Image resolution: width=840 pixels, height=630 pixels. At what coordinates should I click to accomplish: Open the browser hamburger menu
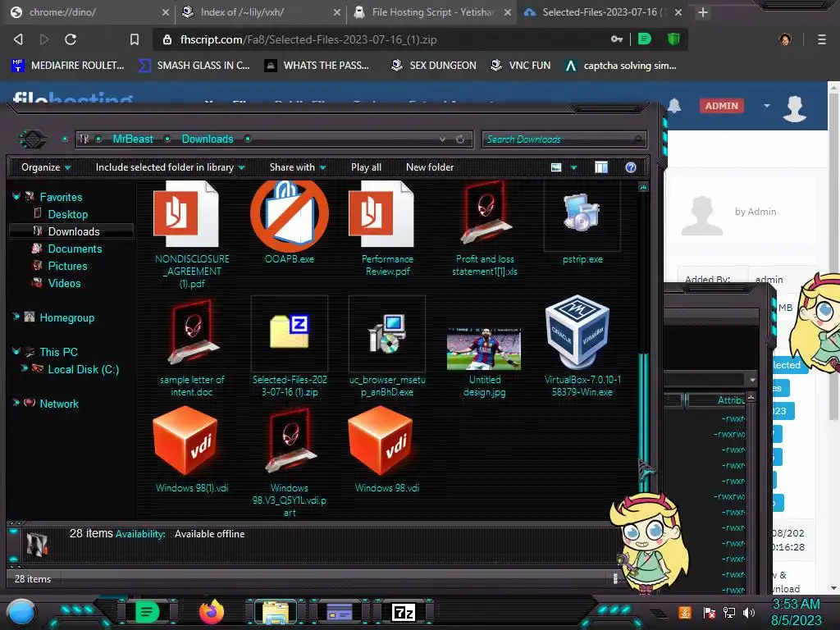(x=821, y=39)
